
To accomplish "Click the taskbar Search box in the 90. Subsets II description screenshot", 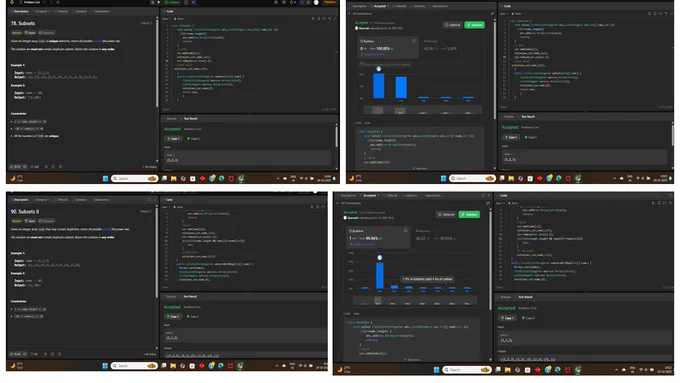I will click(x=134, y=366).
